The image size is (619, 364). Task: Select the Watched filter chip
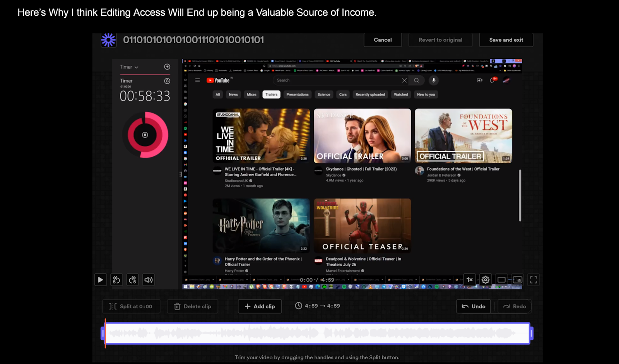(x=401, y=94)
